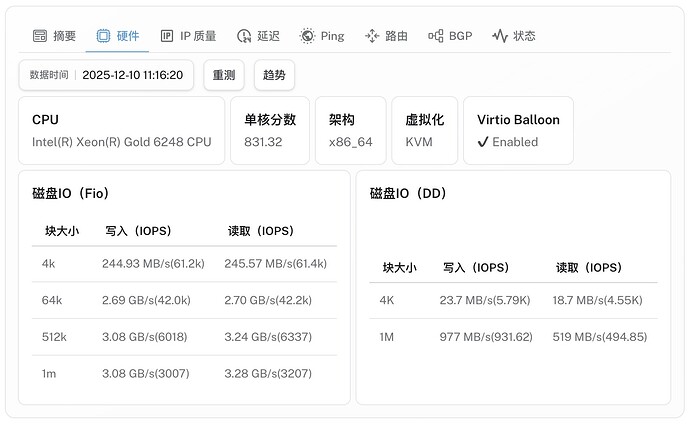Image resolution: width=690 pixels, height=426 pixels.
Task: Click the 磁盘IO（DD）heading
Action: click(x=408, y=193)
